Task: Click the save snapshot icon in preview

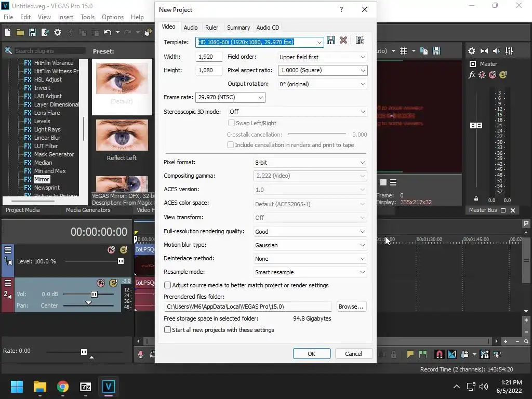Action: point(436,51)
